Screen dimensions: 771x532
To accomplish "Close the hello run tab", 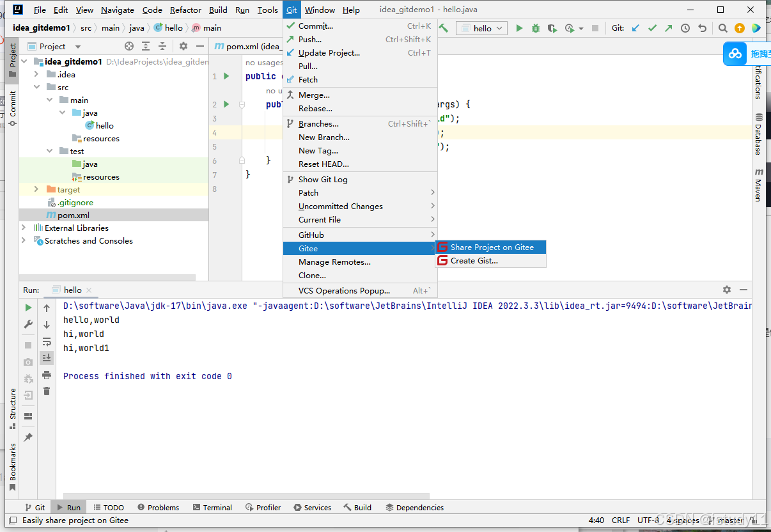I will tap(89, 290).
